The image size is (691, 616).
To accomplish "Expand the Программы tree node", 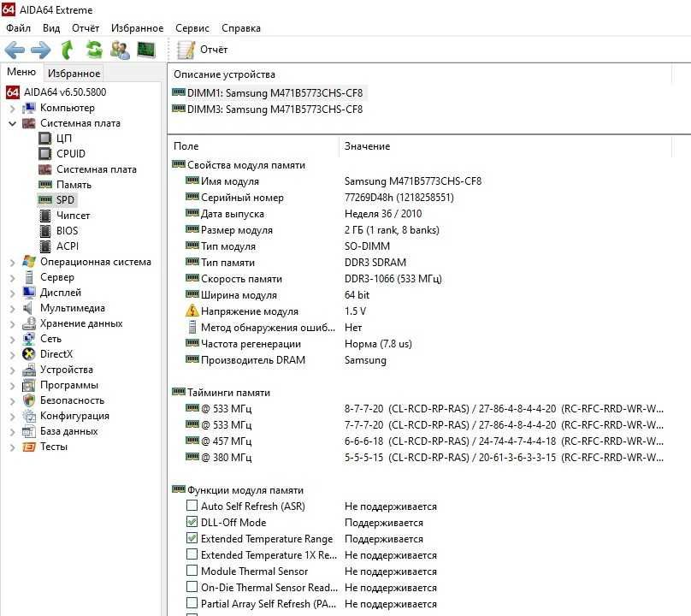I will [12, 386].
